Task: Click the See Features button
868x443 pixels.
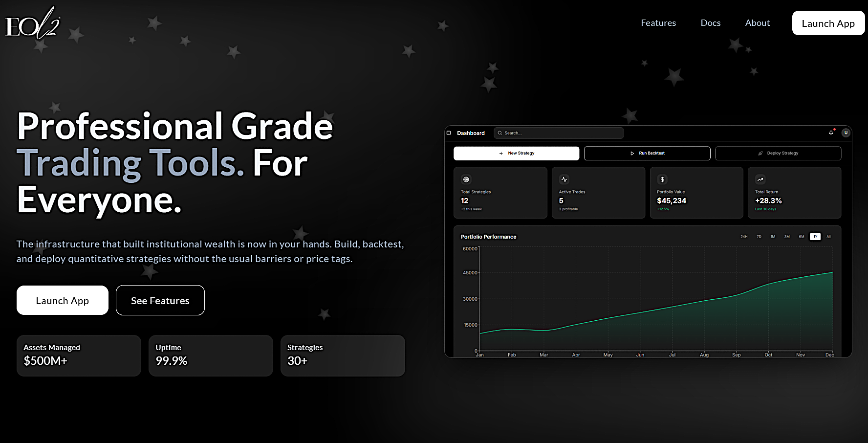Action: pyautogui.click(x=160, y=301)
